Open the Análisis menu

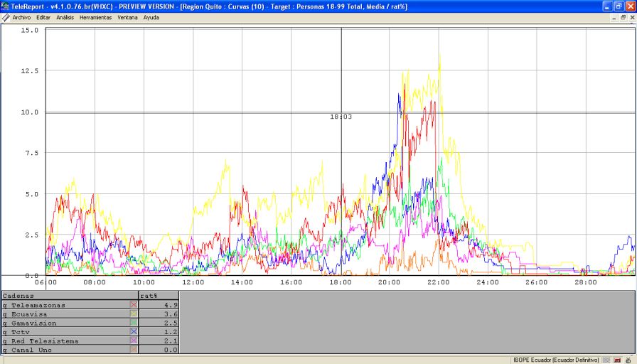pyautogui.click(x=65, y=18)
